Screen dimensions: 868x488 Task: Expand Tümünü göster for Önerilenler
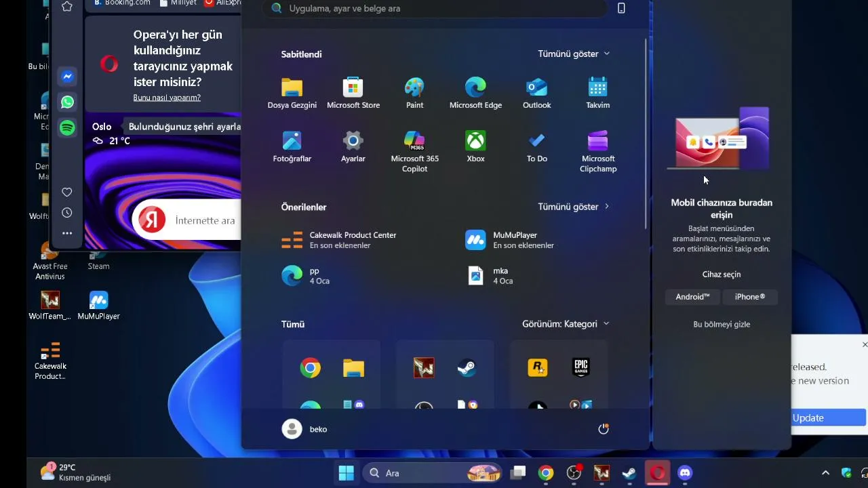(574, 207)
